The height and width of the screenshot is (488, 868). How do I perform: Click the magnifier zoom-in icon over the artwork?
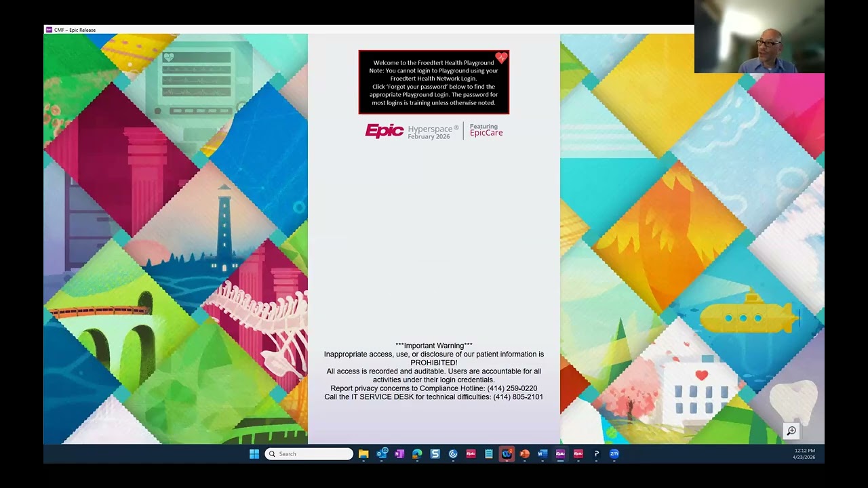tap(791, 431)
